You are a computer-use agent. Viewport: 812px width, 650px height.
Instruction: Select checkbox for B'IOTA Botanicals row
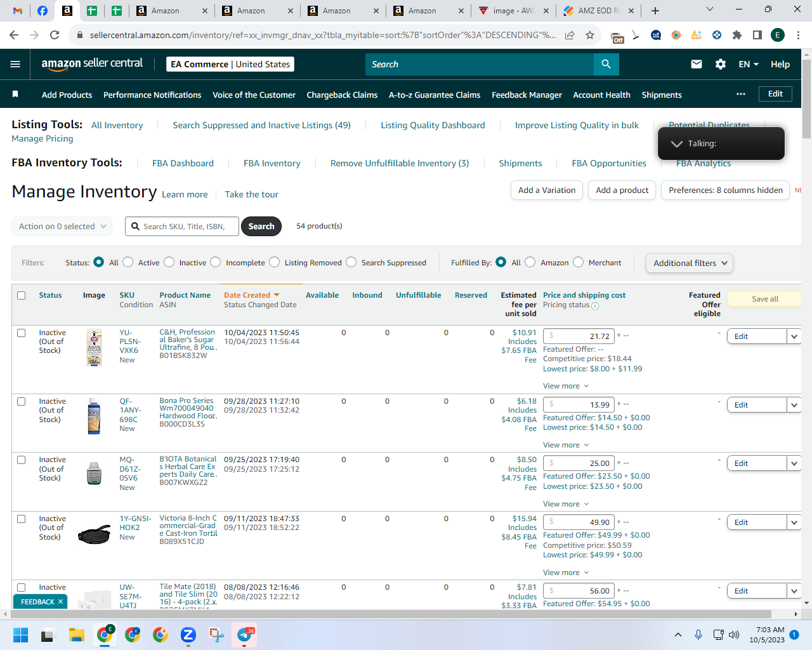pyautogui.click(x=22, y=460)
